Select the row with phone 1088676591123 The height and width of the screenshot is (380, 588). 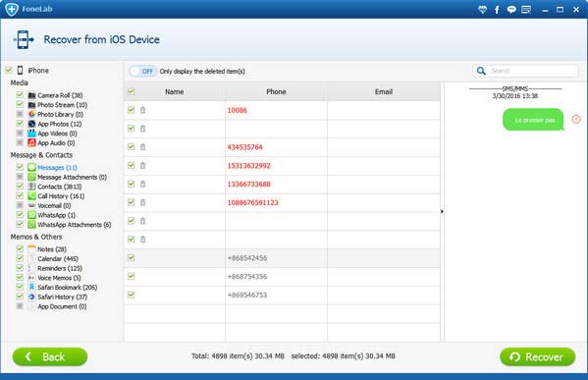point(282,202)
